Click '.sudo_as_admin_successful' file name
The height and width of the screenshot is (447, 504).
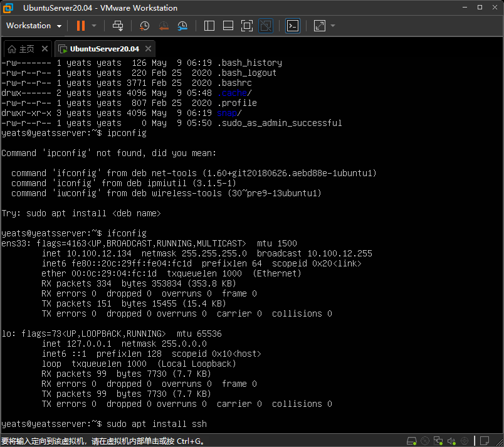point(280,123)
